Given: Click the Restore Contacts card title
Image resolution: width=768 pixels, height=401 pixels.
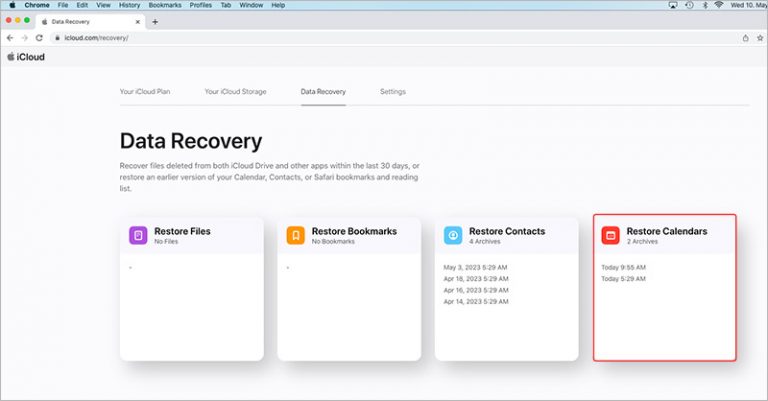Looking at the screenshot, I should click(x=507, y=231).
